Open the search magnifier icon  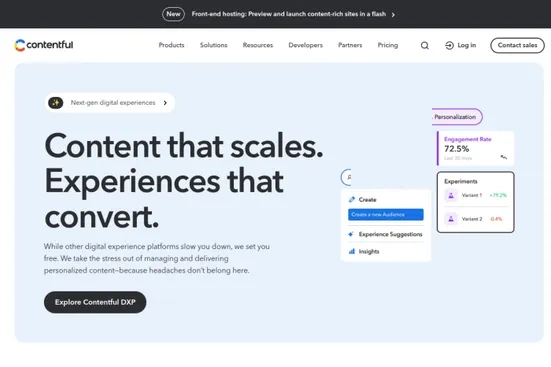tap(424, 45)
